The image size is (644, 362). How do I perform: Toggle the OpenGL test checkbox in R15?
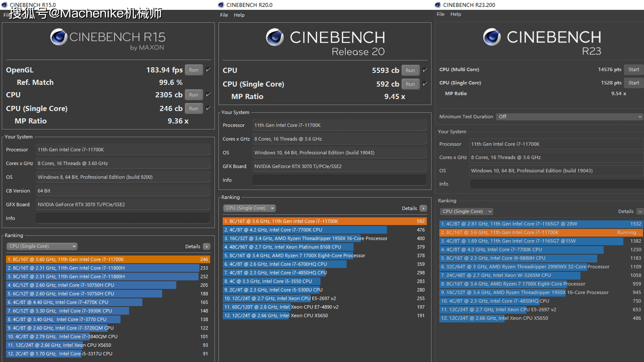208,70
